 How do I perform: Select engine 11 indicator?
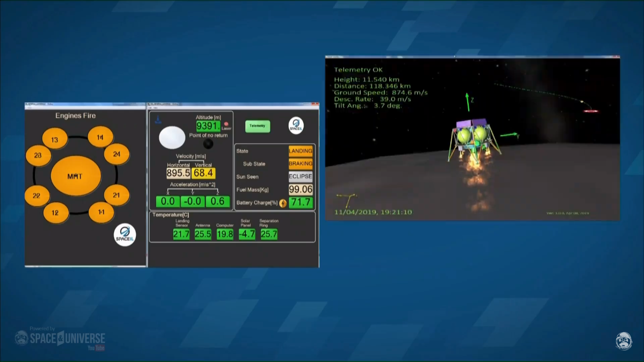tap(101, 212)
